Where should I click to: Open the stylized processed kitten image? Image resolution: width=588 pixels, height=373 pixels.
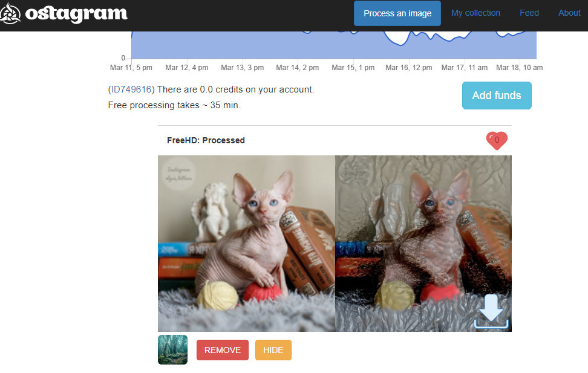[x=423, y=243]
